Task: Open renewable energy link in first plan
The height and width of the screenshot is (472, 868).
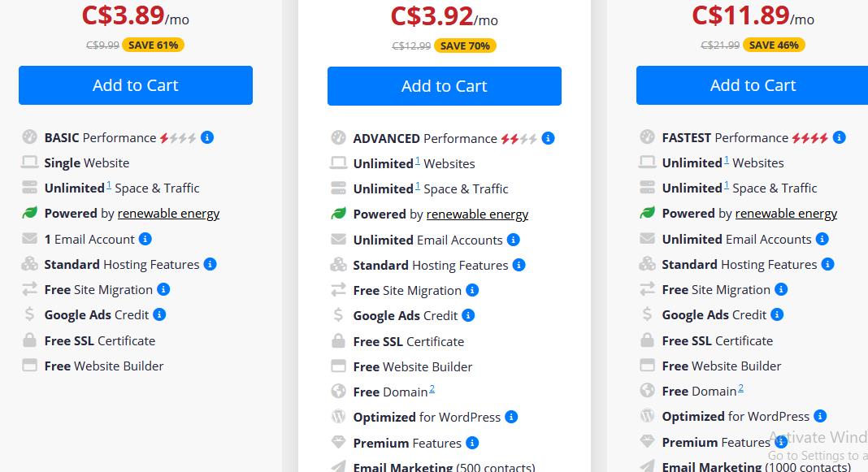Action: [168, 214]
